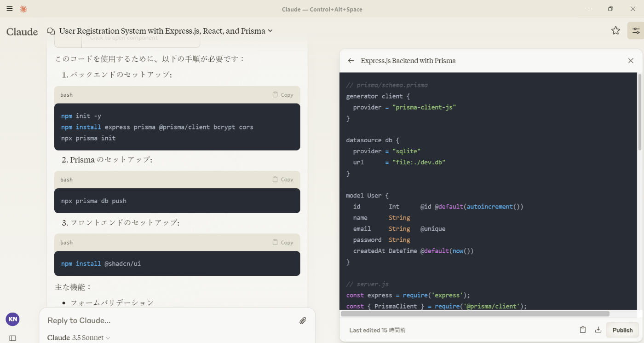
Task: Open the hamburger menu in title bar
Action: point(10,9)
